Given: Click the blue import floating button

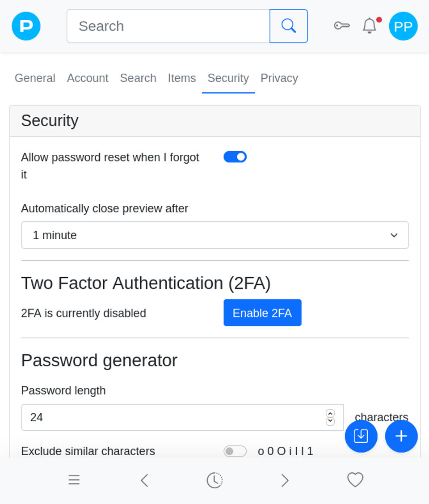Looking at the screenshot, I should click(x=361, y=436).
